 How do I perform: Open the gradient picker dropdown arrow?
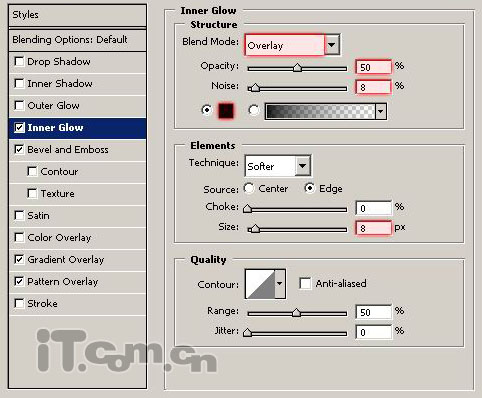point(381,111)
